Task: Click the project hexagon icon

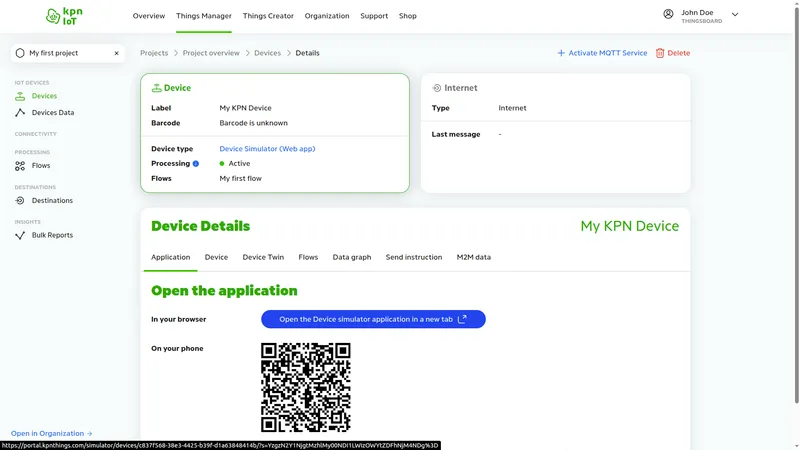Action: click(x=20, y=53)
